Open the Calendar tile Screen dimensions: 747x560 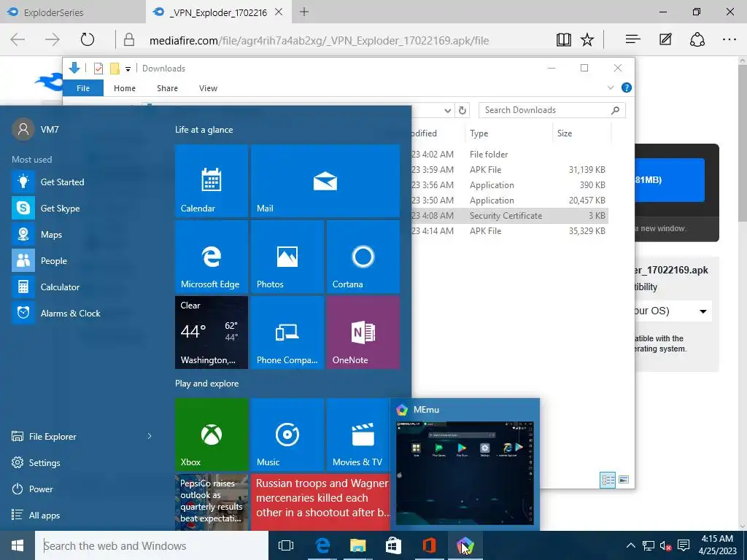[212, 181]
